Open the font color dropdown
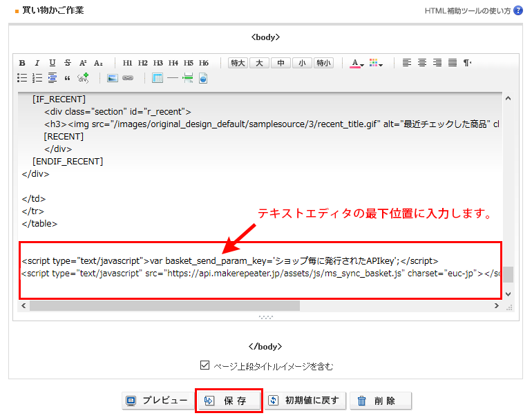The image size is (532, 420). coord(357,63)
